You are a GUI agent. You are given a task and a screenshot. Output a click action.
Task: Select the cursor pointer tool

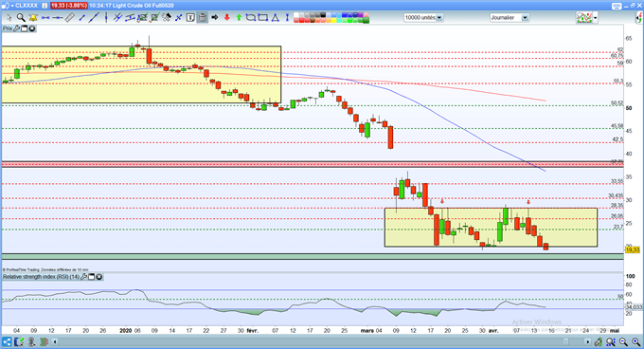point(9,17)
